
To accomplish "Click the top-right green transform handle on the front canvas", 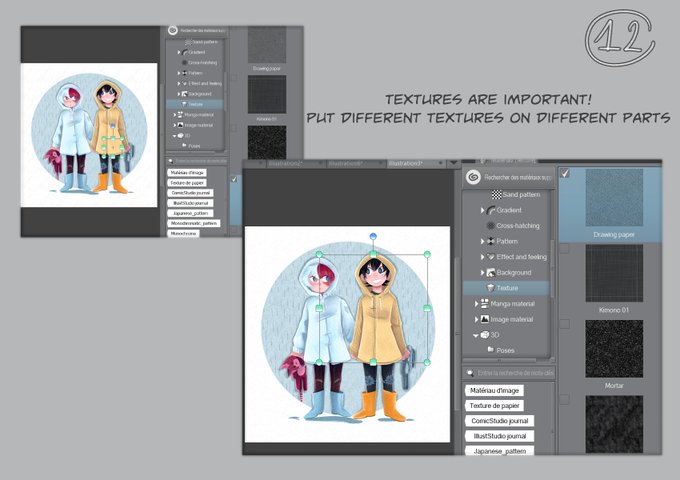I will [x=427, y=254].
